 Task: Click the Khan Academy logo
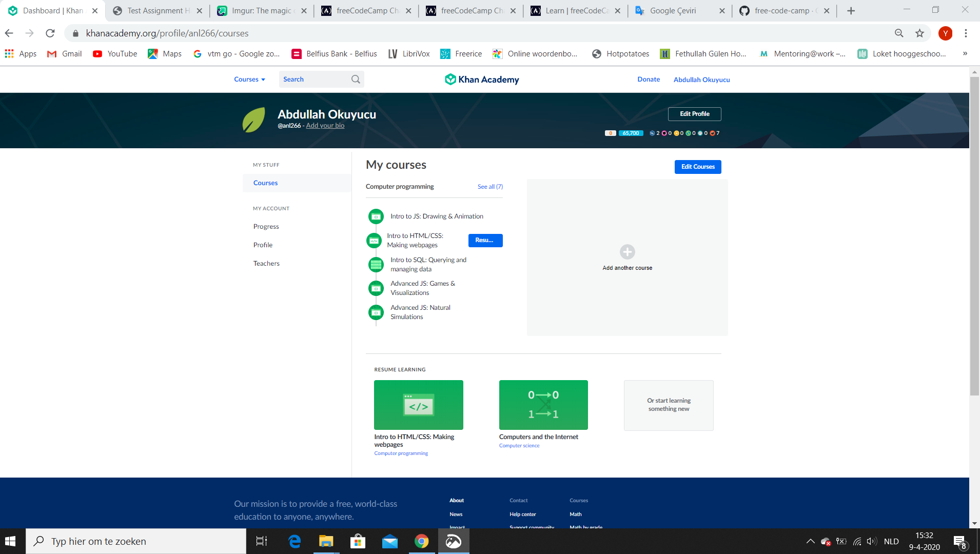(x=482, y=80)
